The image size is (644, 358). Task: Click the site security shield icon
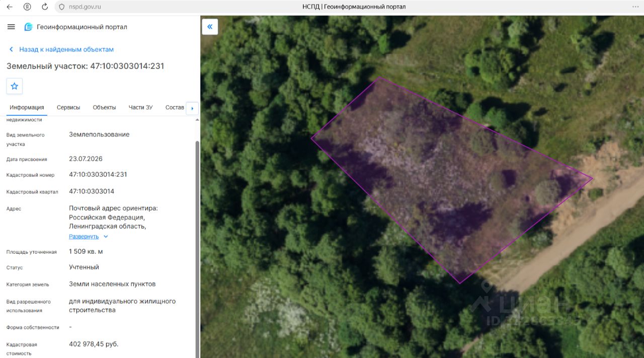(62, 7)
